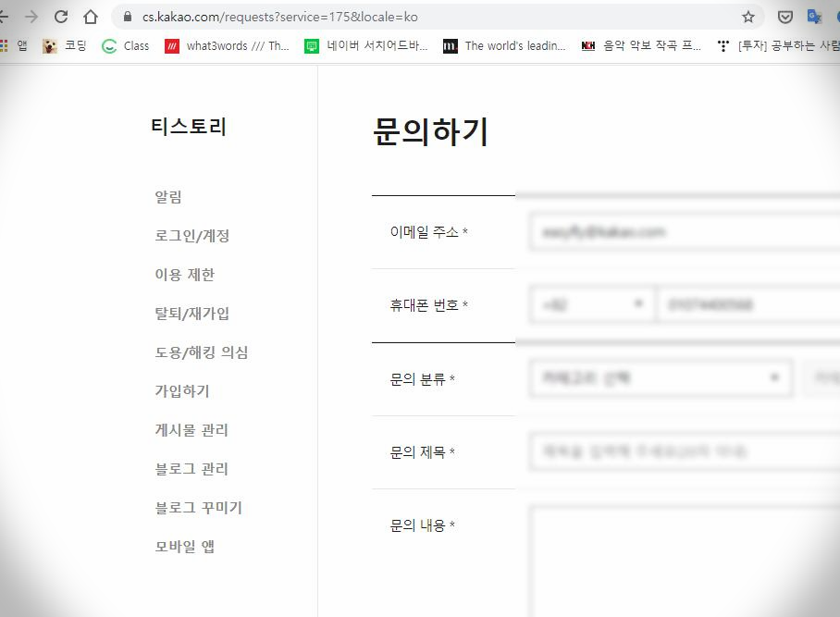Open the what3words bookmark

[228, 46]
